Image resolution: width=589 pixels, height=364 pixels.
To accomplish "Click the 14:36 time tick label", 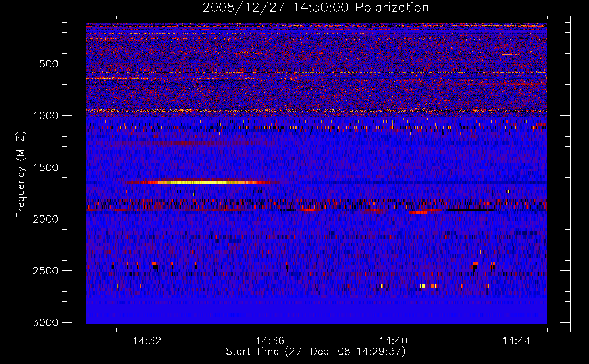I will point(270,341).
